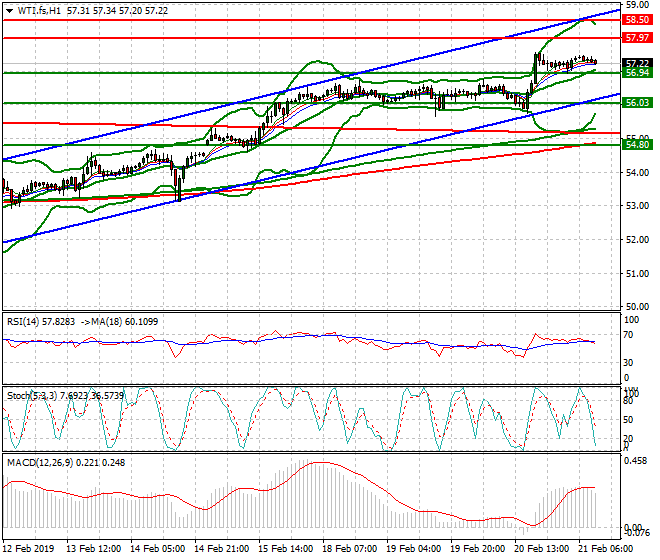Viewport: 660px width, 560px height.
Task: Click the 19 Feb 20:00 time label
Action: (x=478, y=549)
